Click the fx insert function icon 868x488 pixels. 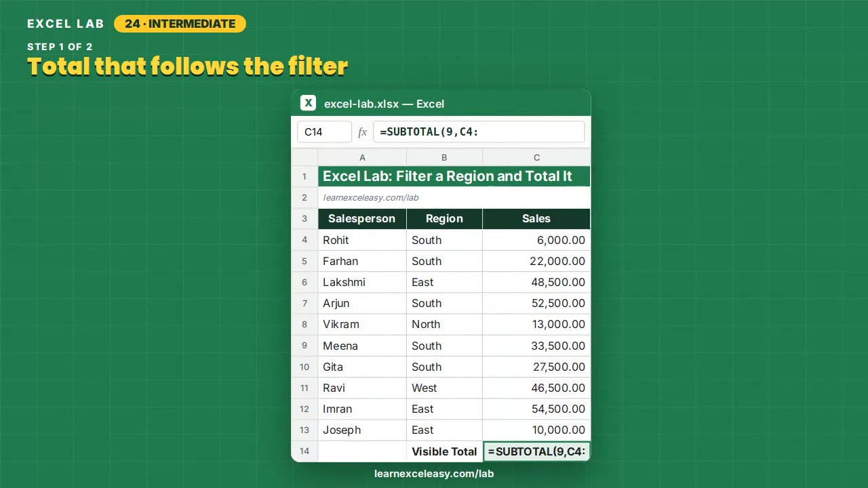[x=362, y=132]
